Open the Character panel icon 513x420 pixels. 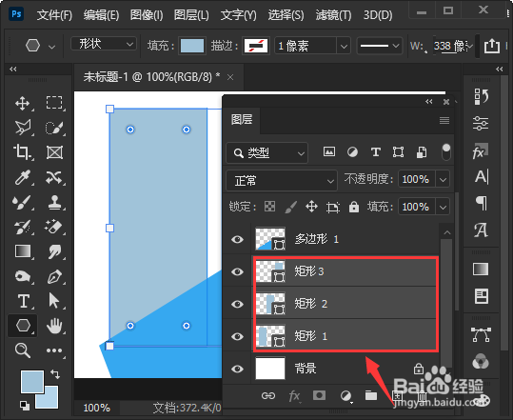[481, 177]
